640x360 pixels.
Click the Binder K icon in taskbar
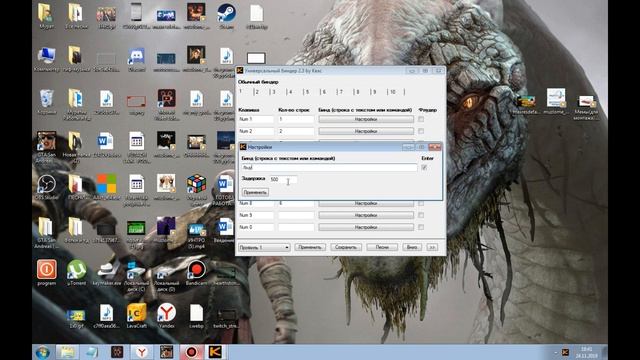click(215, 352)
